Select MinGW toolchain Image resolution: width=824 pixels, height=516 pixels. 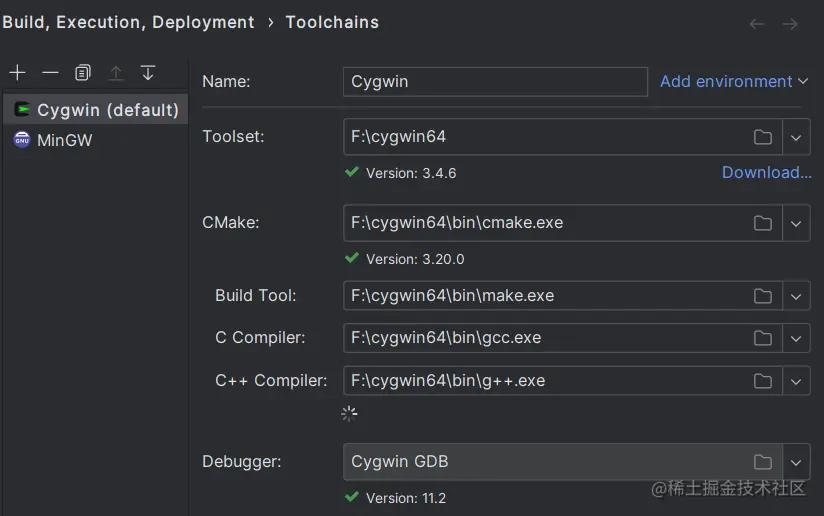click(95, 140)
